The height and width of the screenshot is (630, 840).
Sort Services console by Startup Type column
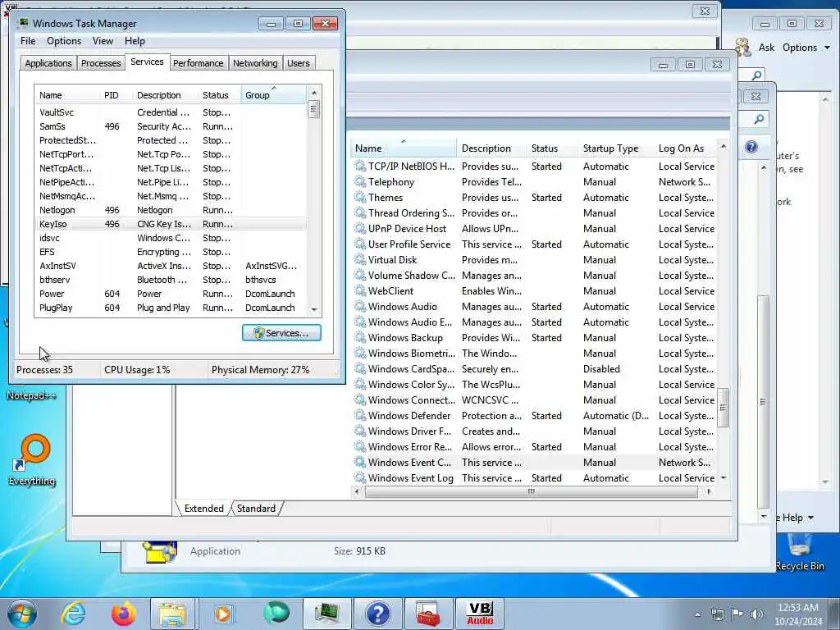[x=615, y=148]
